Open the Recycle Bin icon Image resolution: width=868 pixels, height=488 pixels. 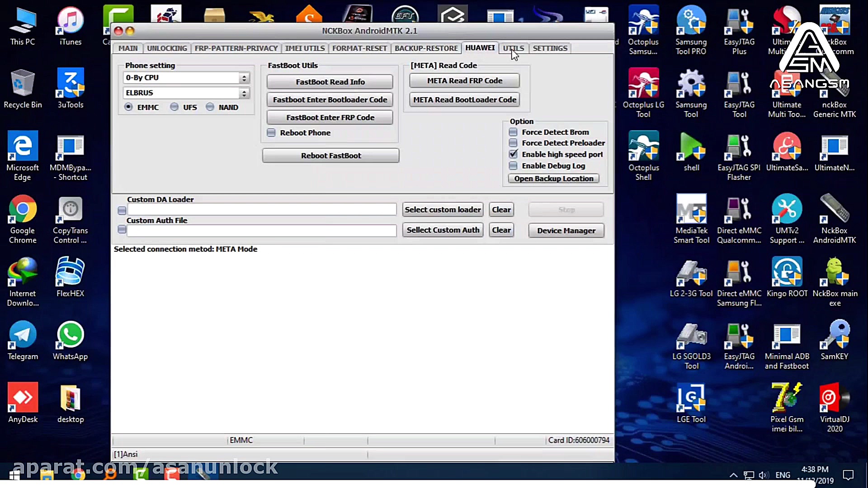pos(23,89)
